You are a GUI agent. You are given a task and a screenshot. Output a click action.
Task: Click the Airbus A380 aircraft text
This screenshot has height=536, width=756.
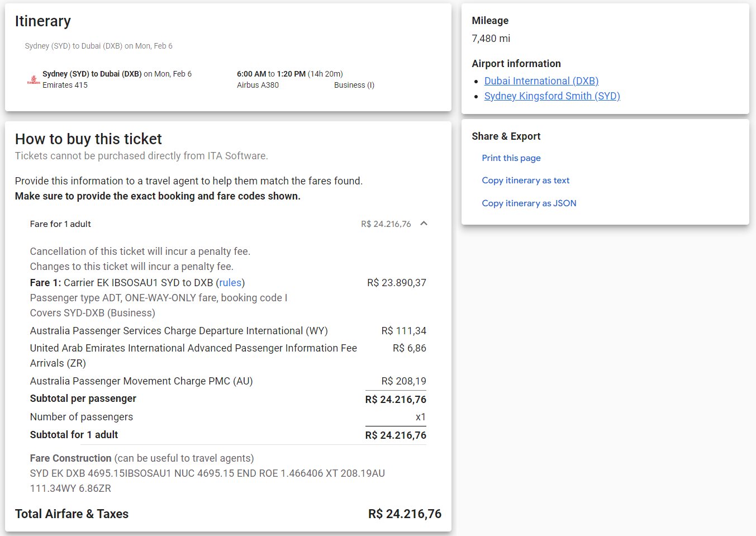[x=258, y=85]
